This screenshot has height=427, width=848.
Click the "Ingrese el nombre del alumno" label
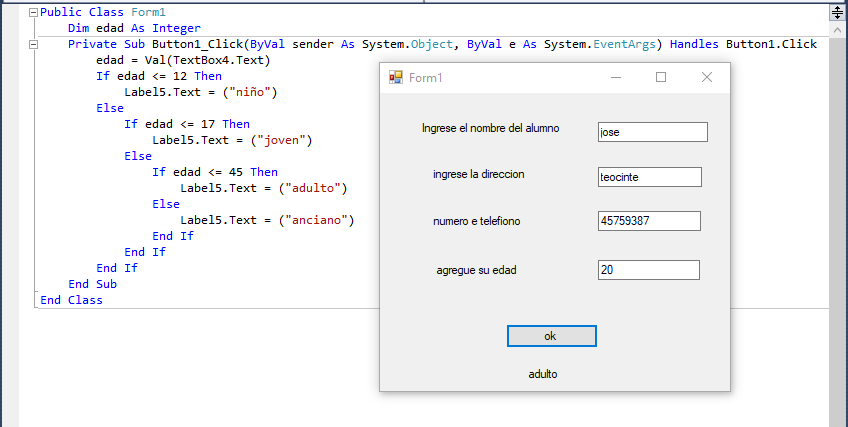[x=491, y=128]
